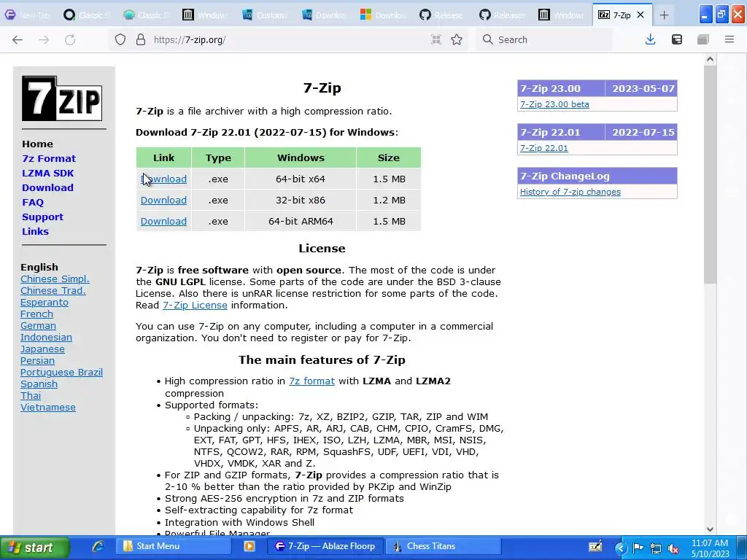
Task: Open the network icon in the system tray
Action: click(x=656, y=548)
